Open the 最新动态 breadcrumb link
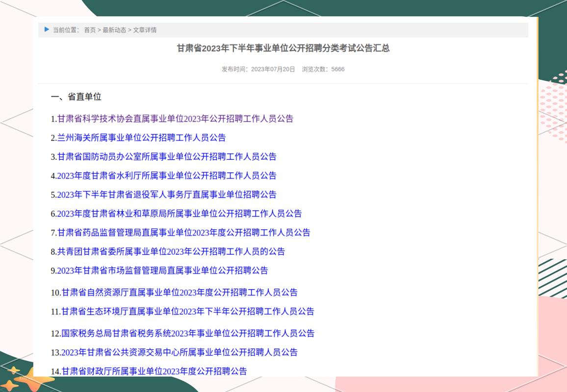Viewport: 567px width, 392px height. click(x=114, y=30)
